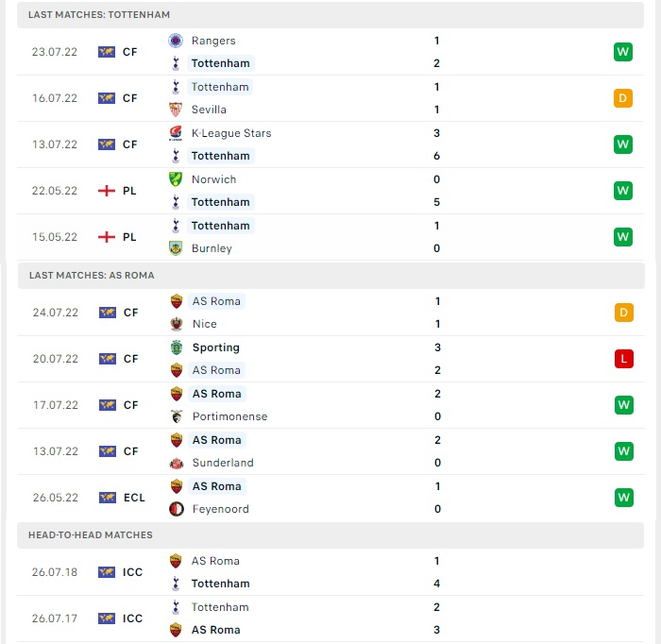Click the Sunderland club crest icon

pos(177,463)
